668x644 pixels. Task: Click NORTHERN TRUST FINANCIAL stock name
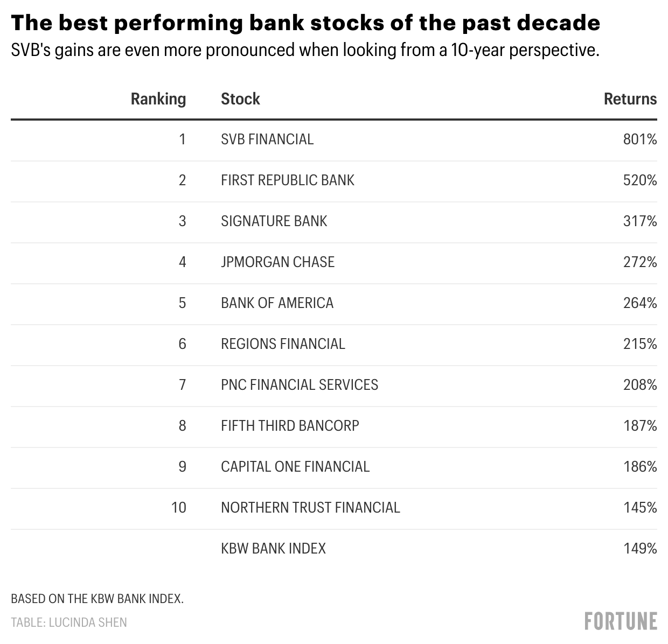click(x=310, y=508)
